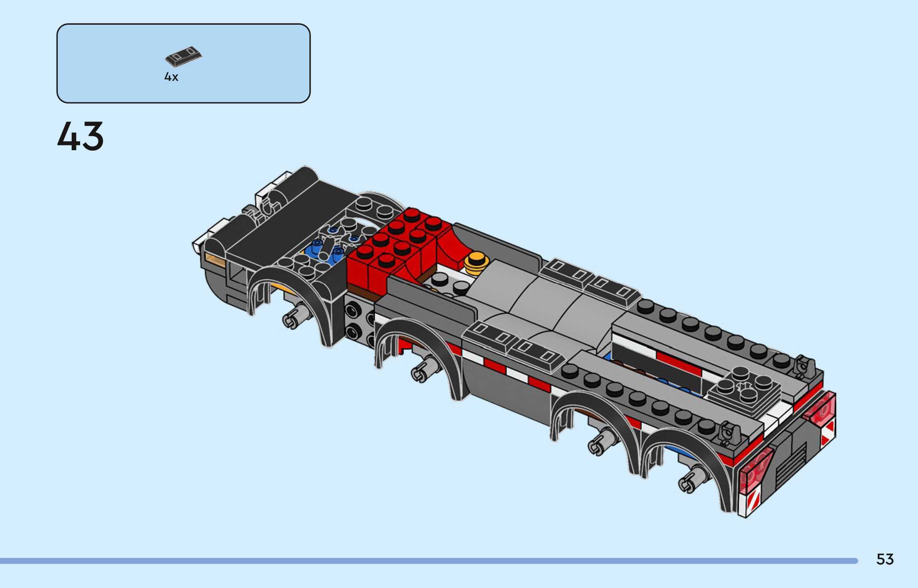Click the white headlight piece at front
Viewport: 918px width, 588px height.
[198, 245]
